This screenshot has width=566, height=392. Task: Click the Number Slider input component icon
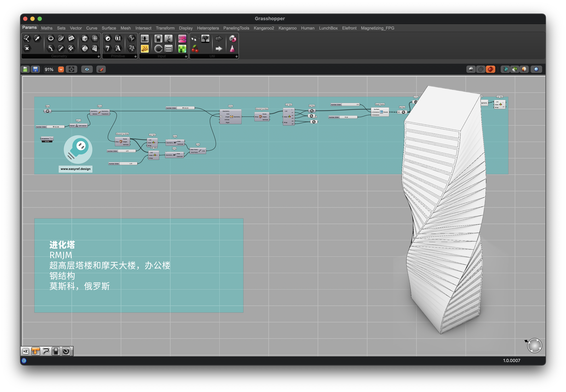click(x=145, y=39)
